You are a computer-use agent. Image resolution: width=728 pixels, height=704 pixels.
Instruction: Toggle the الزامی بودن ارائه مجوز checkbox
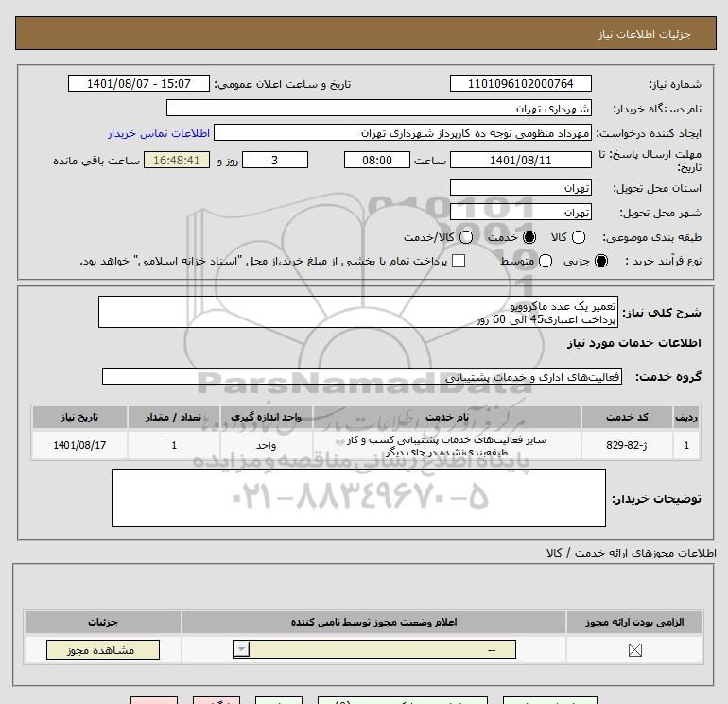[x=634, y=650]
